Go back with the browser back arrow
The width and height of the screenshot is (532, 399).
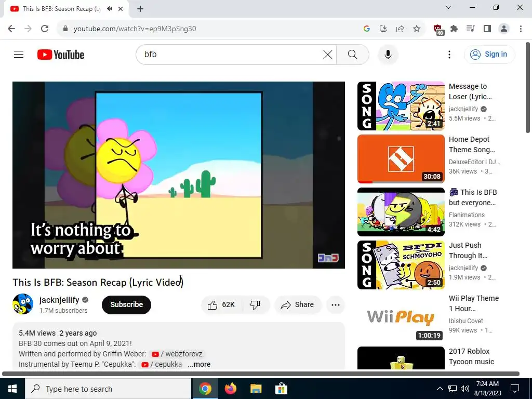(11, 29)
